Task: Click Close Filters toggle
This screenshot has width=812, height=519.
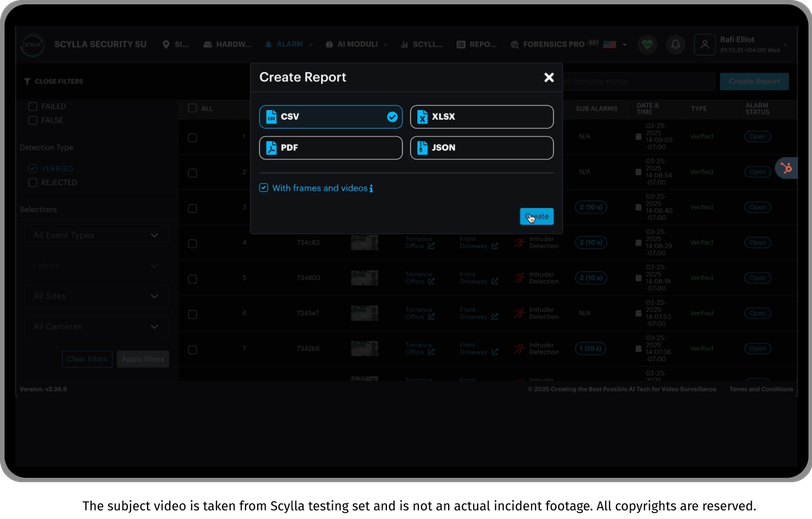Action: [x=53, y=81]
